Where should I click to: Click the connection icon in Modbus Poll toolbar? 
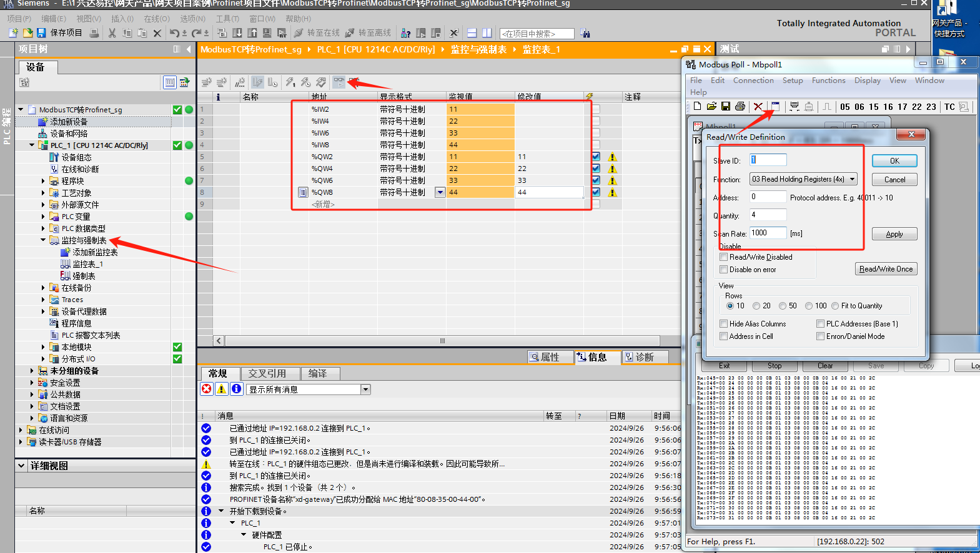794,107
